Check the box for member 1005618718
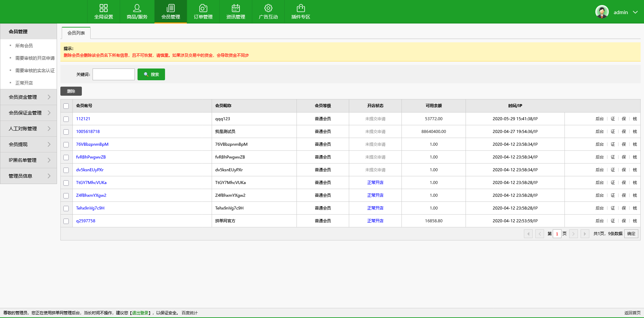 click(66, 132)
